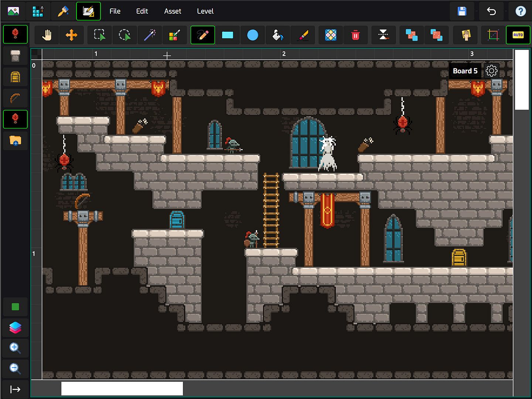The height and width of the screenshot is (399, 532).
Task: Pick the magic wand selection tool
Action: [150, 35]
